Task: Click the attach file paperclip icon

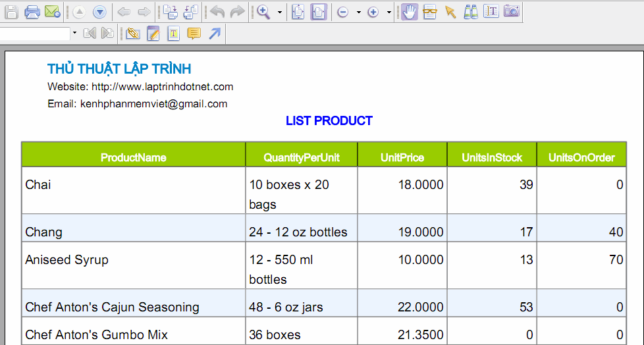Action: (x=133, y=34)
